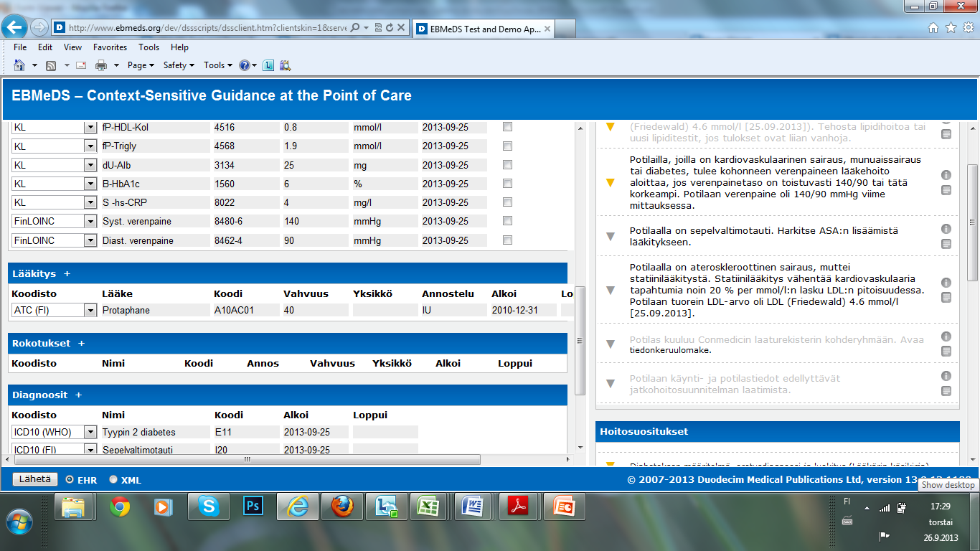Tick checkbox in B-HbA1c row
This screenshot has height=551, width=980.
[x=507, y=184]
